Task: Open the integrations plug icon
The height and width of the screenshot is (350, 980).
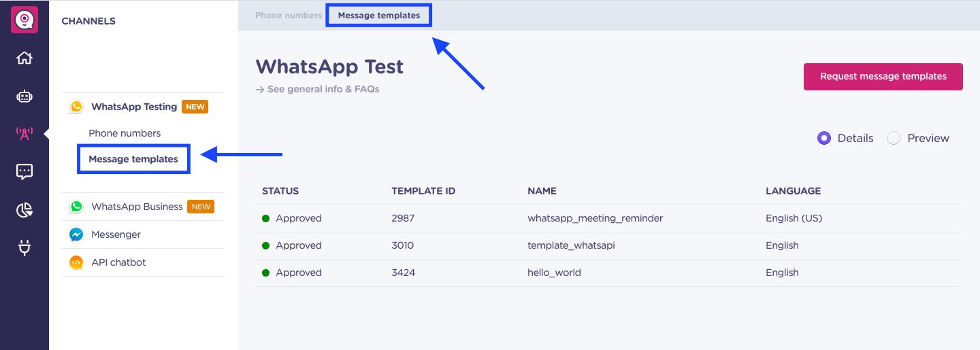Action: tap(24, 249)
